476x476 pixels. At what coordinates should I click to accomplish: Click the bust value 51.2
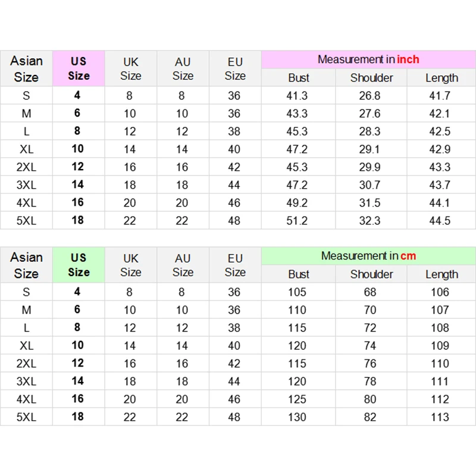click(297, 221)
